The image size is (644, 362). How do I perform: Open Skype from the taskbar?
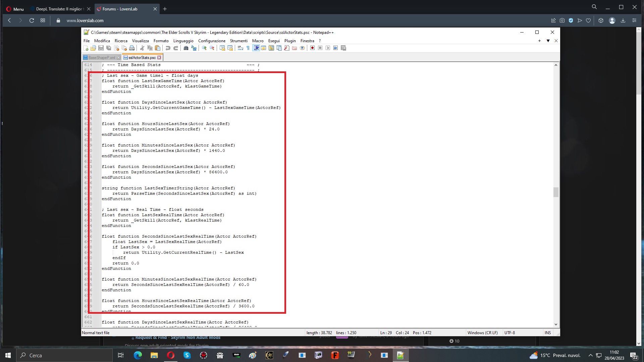tap(187, 355)
